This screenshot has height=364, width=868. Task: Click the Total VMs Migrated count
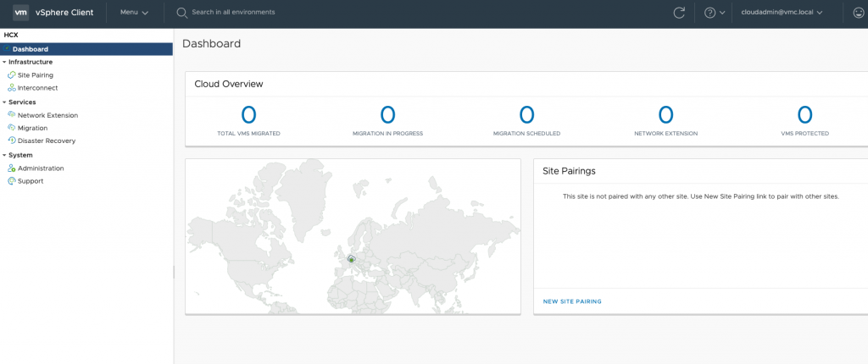pyautogui.click(x=248, y=114)
